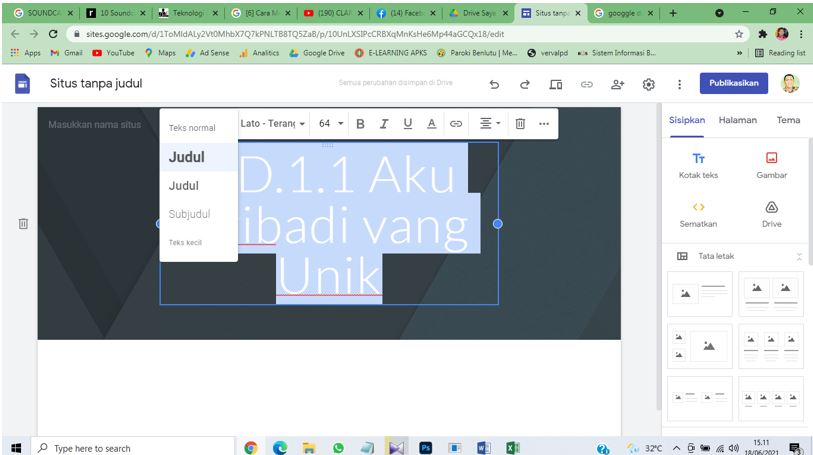813x455 pixels.
Task: Collapse the Tata letak section
Action: [798, 256]
